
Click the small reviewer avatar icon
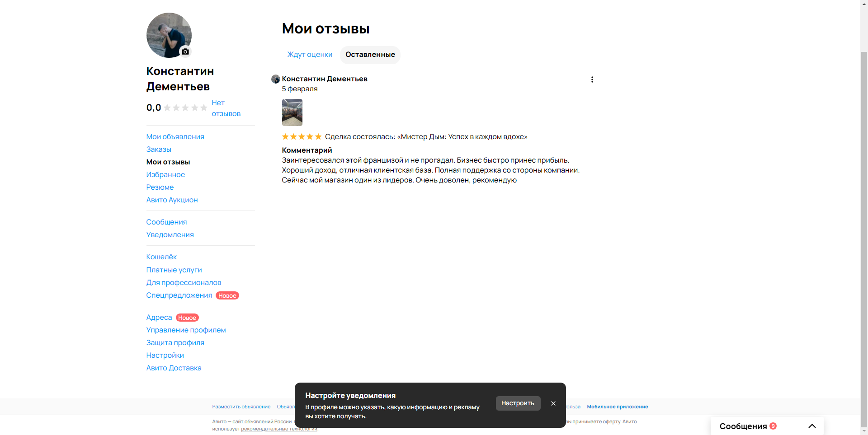coord(275,79)
